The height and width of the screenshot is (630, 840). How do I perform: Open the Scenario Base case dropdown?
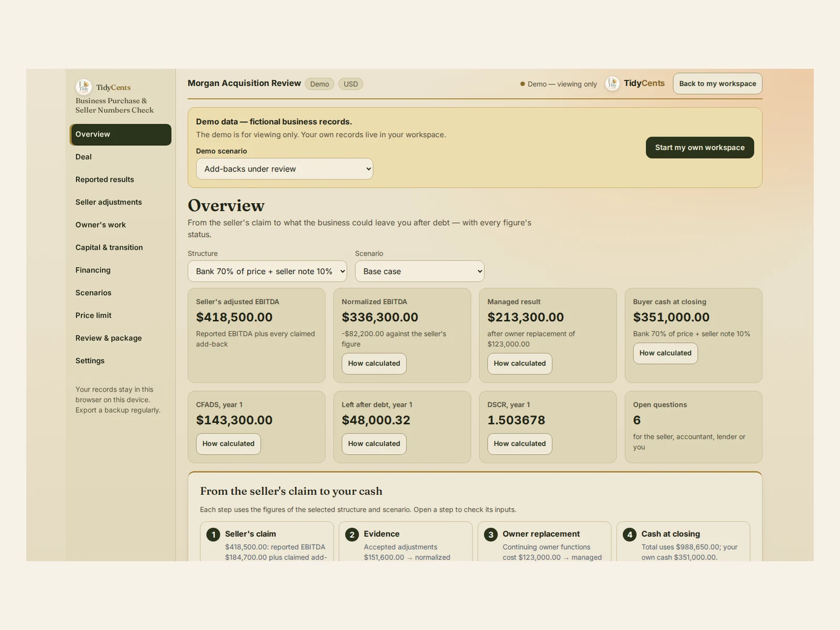click(x=419, y=271)
